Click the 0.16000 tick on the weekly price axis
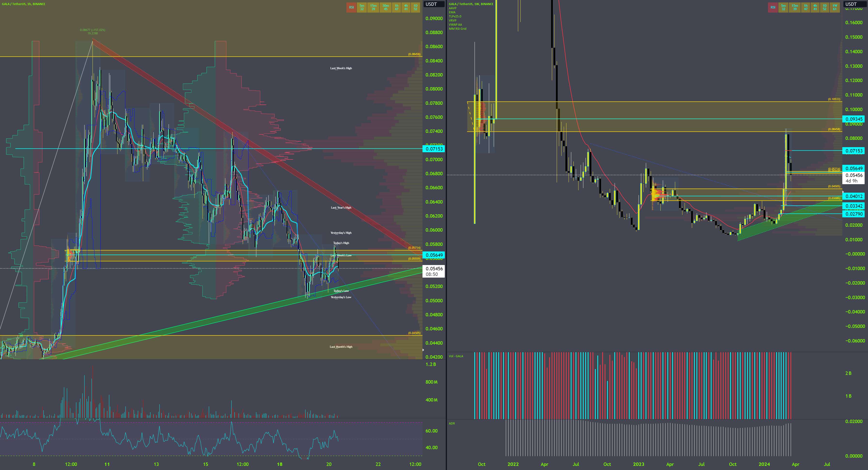Screen dimensions: 868x470 coord(854,23)
